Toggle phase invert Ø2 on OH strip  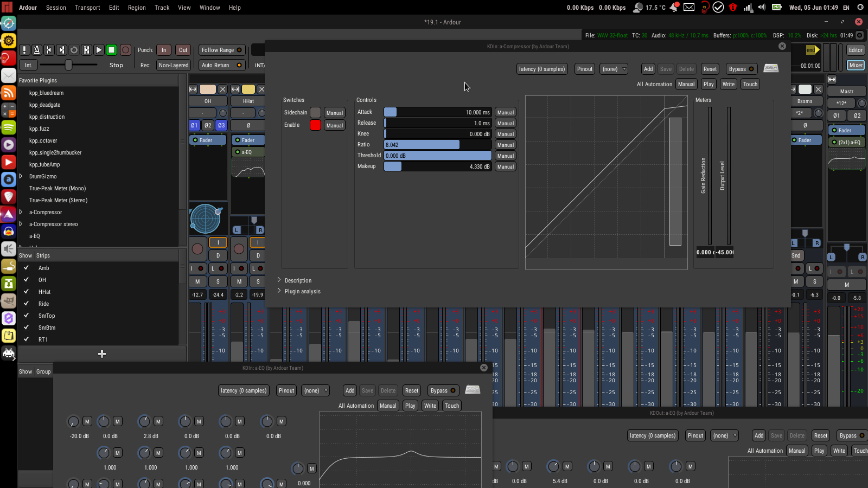point(208,125)
